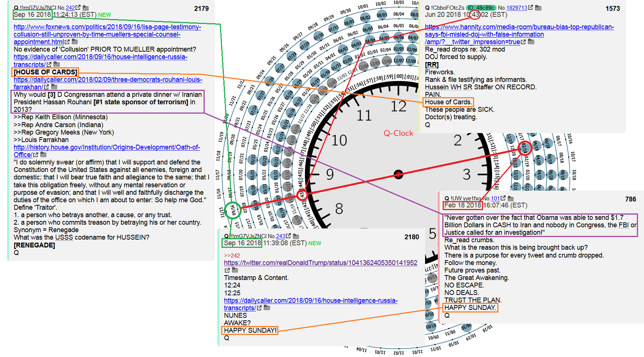This screenshot has height=357, width=644.
Task: Click the folder icon after farrakhan/ link
Action: [54, 87]
